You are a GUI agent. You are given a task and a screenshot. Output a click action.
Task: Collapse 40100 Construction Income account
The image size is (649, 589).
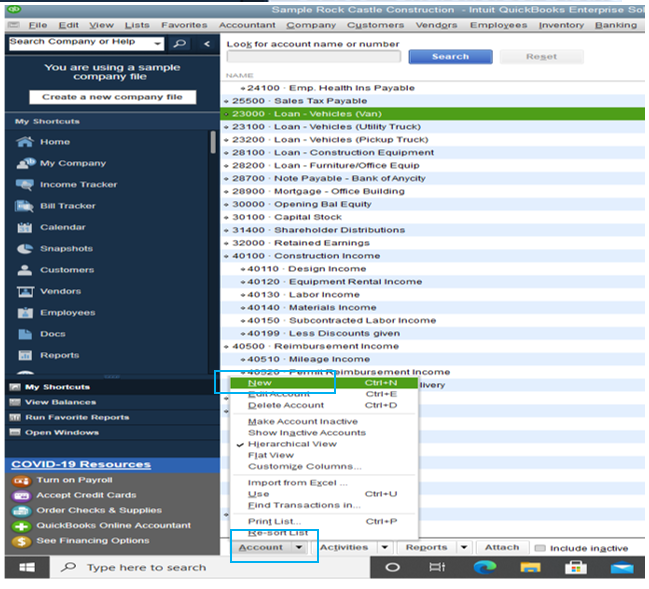(226, 256)
